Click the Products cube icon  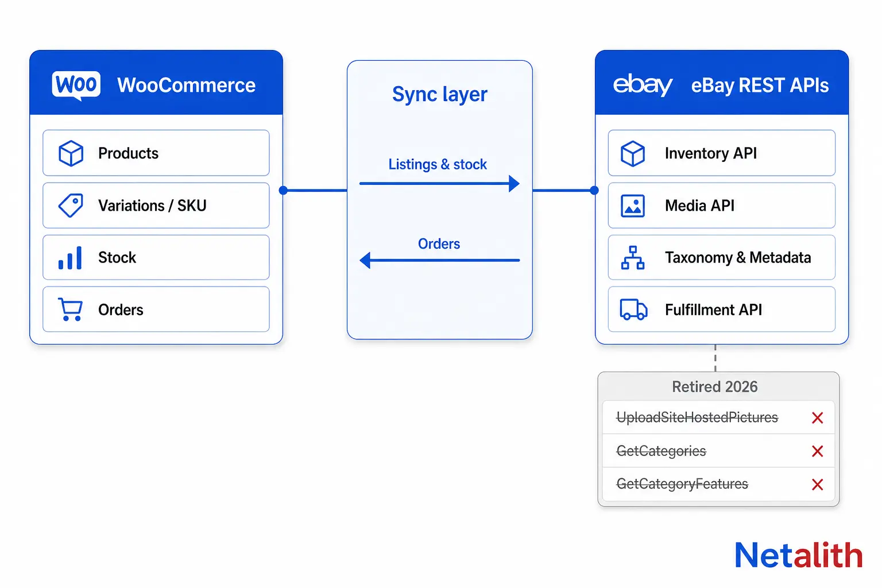(71, 153)
